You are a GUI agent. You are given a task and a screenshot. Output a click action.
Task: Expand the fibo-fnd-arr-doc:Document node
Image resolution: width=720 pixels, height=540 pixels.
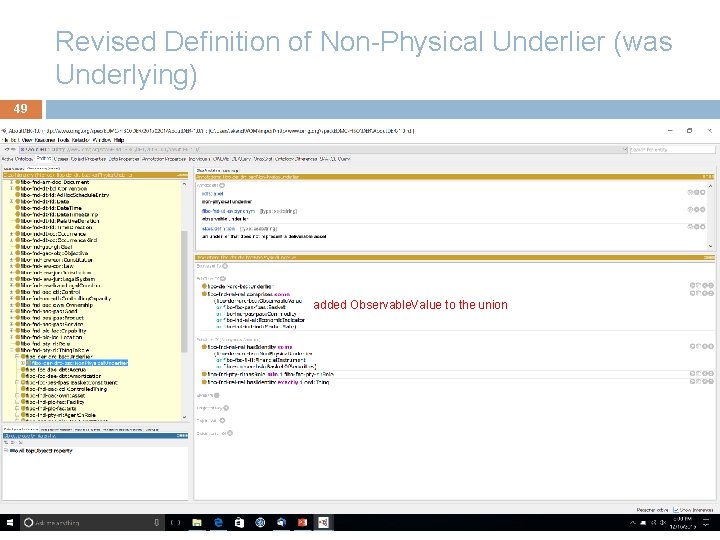(11, 182)
